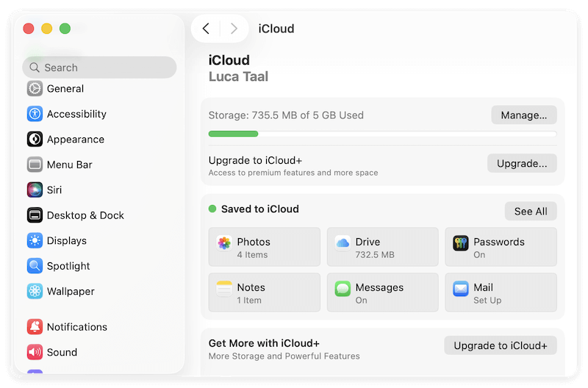Image resolution: width=588 pixels, height=388 pixels.
Task: Click the General gear icon in sidebar
Action: point(35,89)
